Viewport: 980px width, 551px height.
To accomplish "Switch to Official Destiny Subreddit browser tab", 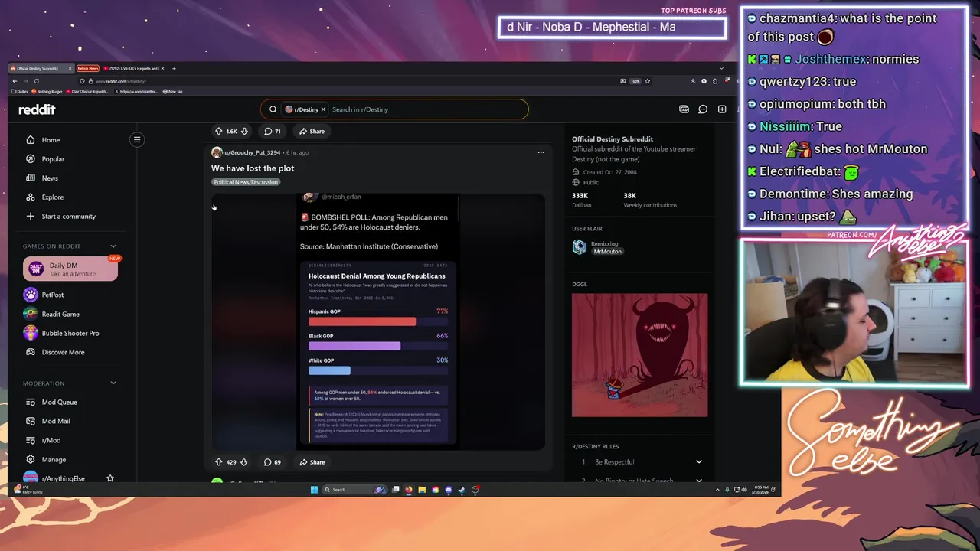I will click(x=40, y=69).
